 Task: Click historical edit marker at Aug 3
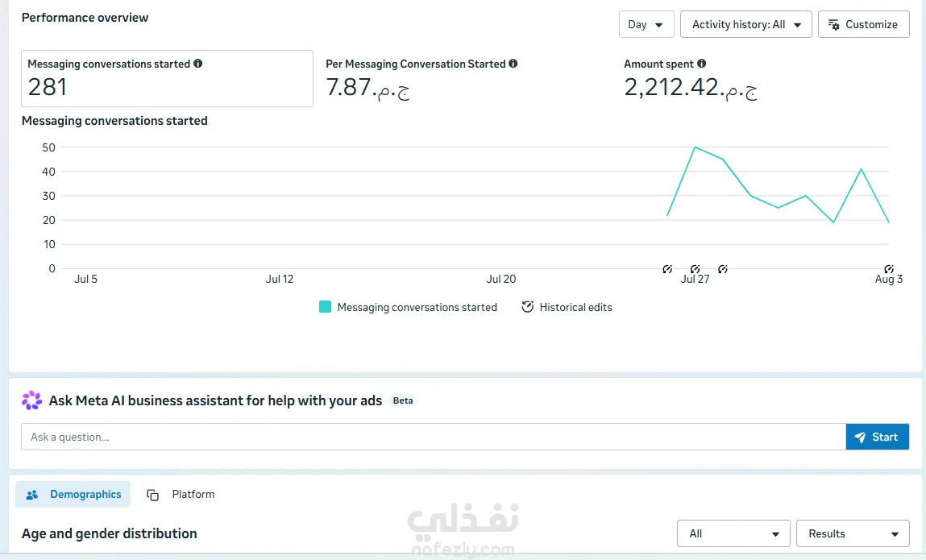[889, 269]
